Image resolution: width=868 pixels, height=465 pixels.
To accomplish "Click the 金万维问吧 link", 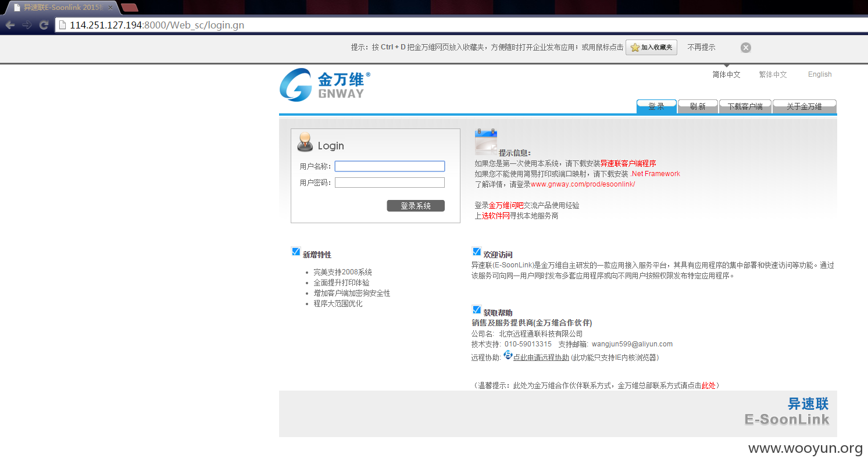I will [506, 206].
